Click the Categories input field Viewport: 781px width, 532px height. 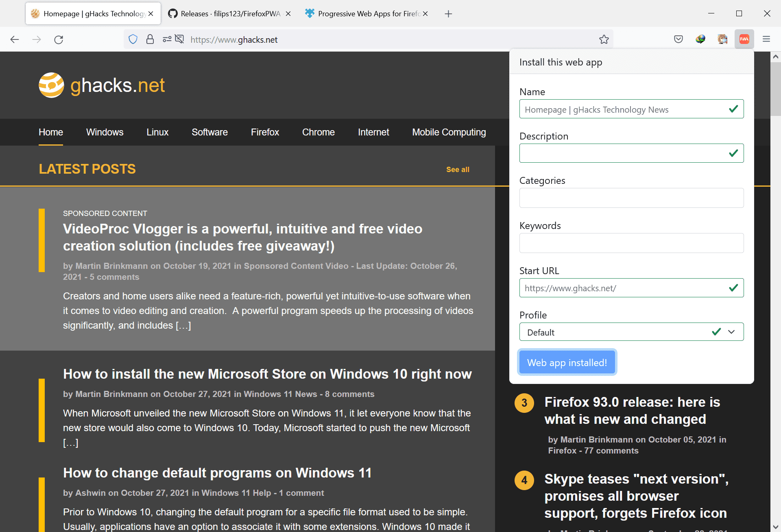point(631,198)
